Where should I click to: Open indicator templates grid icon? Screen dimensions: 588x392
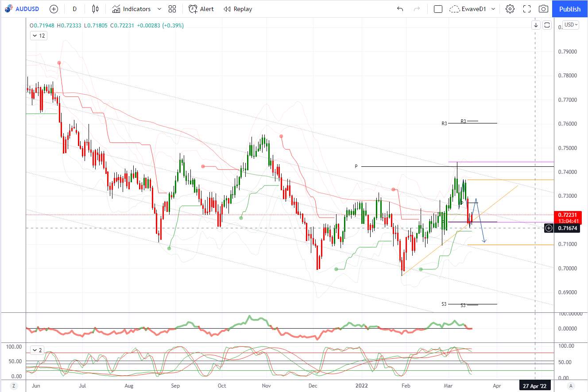coord(172,9)
